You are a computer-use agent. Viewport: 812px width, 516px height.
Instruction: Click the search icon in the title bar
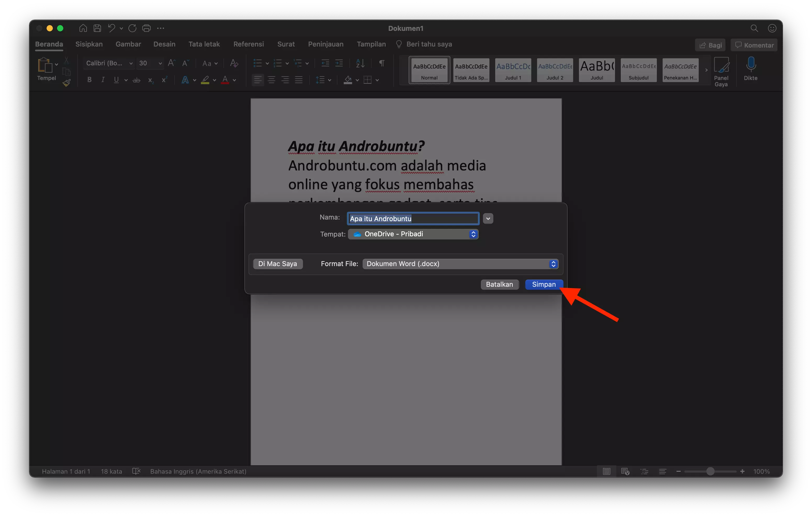(x=754, y=28)
